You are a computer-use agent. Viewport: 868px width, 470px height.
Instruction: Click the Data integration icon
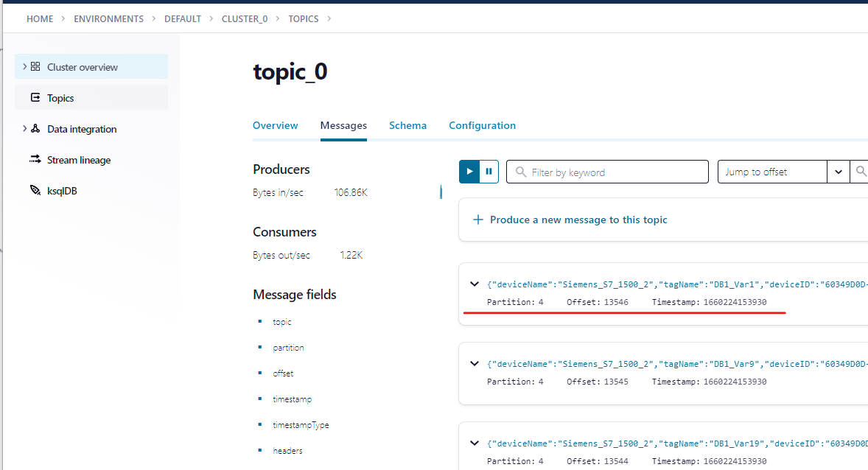coord(35,128)
